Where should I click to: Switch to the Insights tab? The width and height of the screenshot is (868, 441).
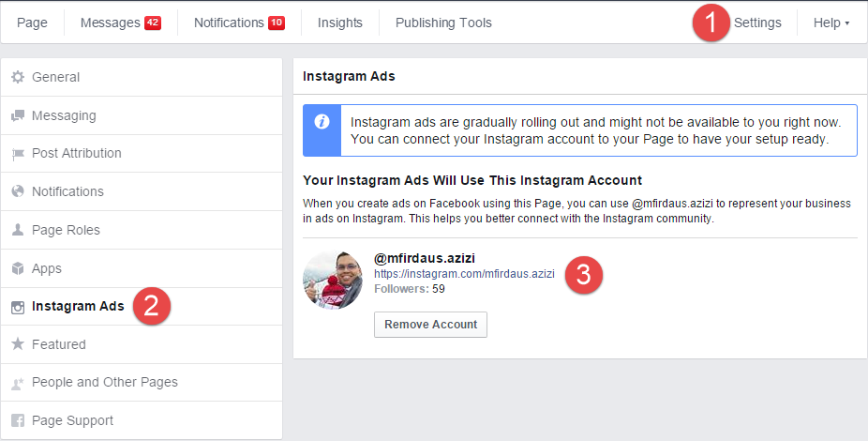pyautogui.click(x=340, y=23)
